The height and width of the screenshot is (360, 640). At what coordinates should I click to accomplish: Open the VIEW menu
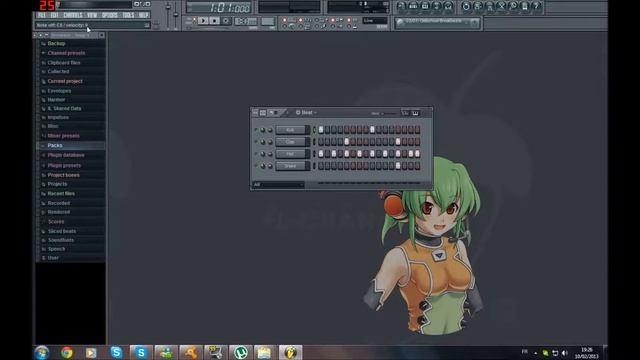tap(92, 15)
